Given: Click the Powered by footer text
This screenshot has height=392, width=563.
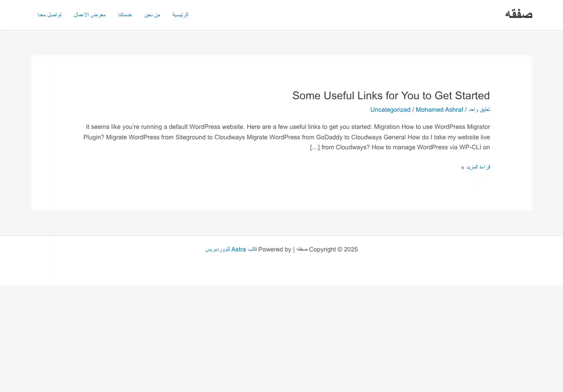Looking at the screenshot, I should click(x=274, y=249).
